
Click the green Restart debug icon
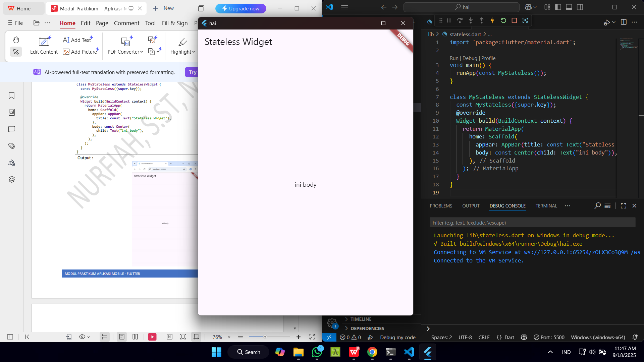503,20
